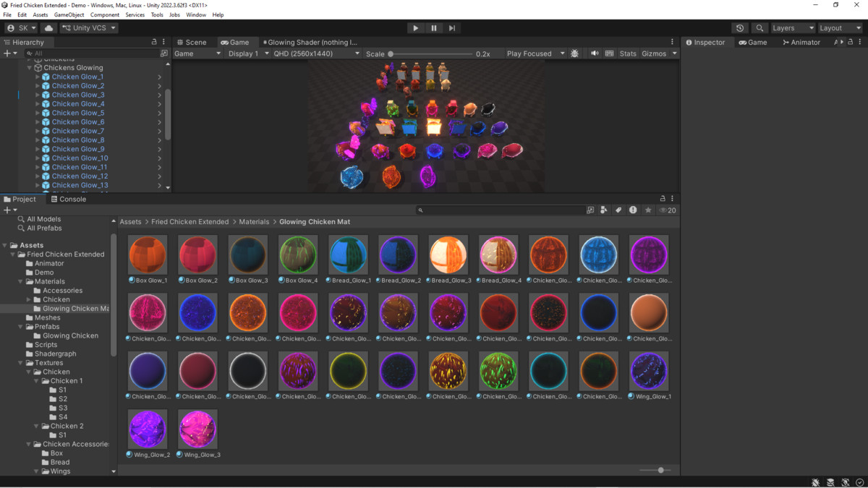This screenshot has height=488, width=868.
Task: Open the Project panel more options menu
Action: point(672,199)
